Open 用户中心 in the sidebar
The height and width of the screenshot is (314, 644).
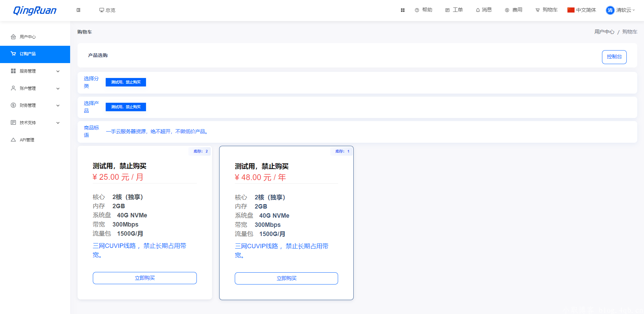[27, 37]
